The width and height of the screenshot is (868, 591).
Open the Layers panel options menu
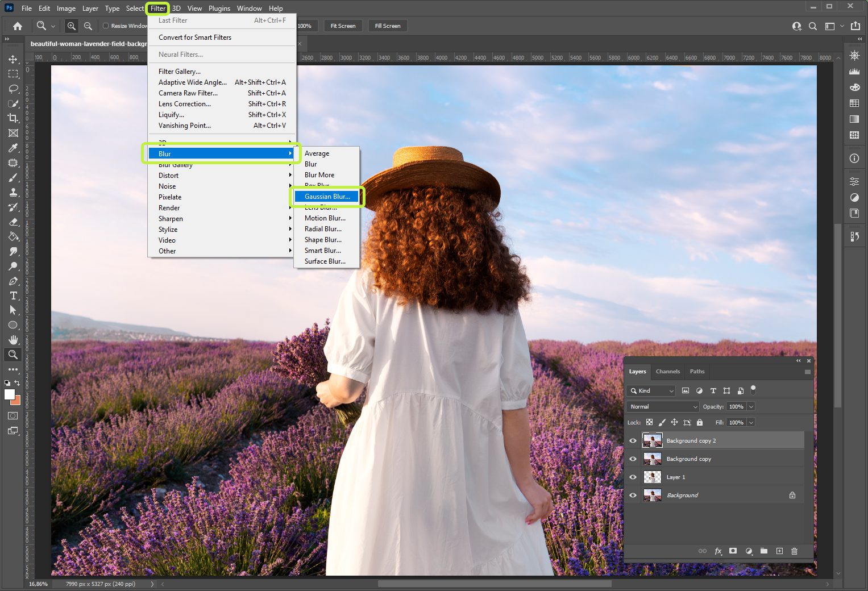807,372
